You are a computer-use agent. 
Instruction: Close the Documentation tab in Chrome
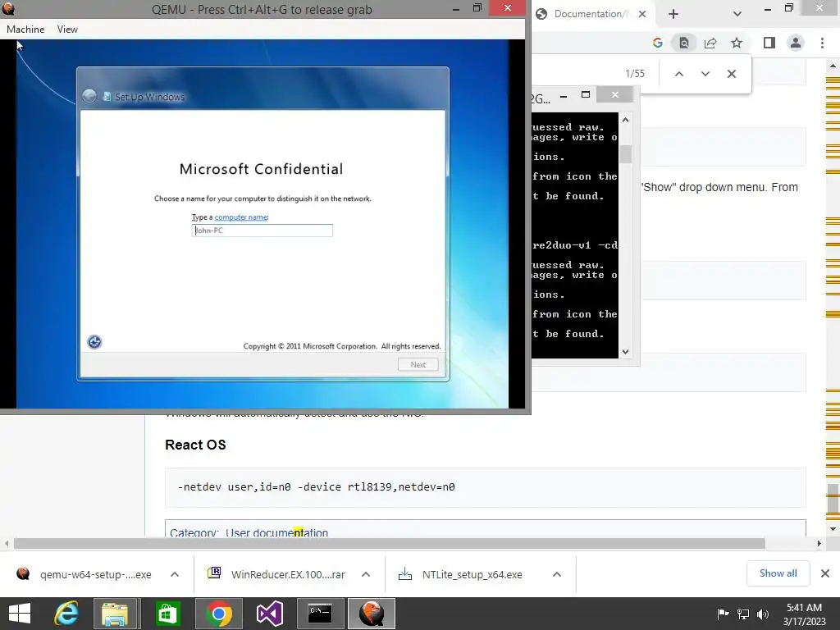(641, 14)
